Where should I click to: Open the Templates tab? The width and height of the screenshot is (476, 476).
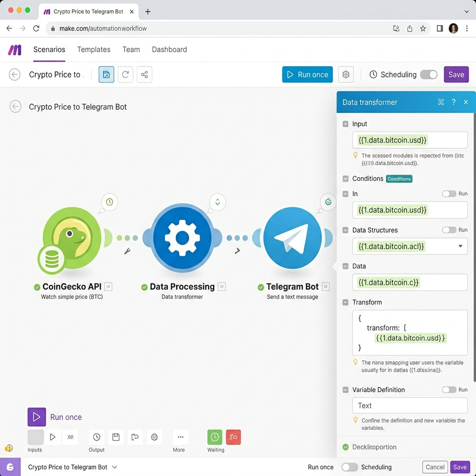tap(94, 49)
